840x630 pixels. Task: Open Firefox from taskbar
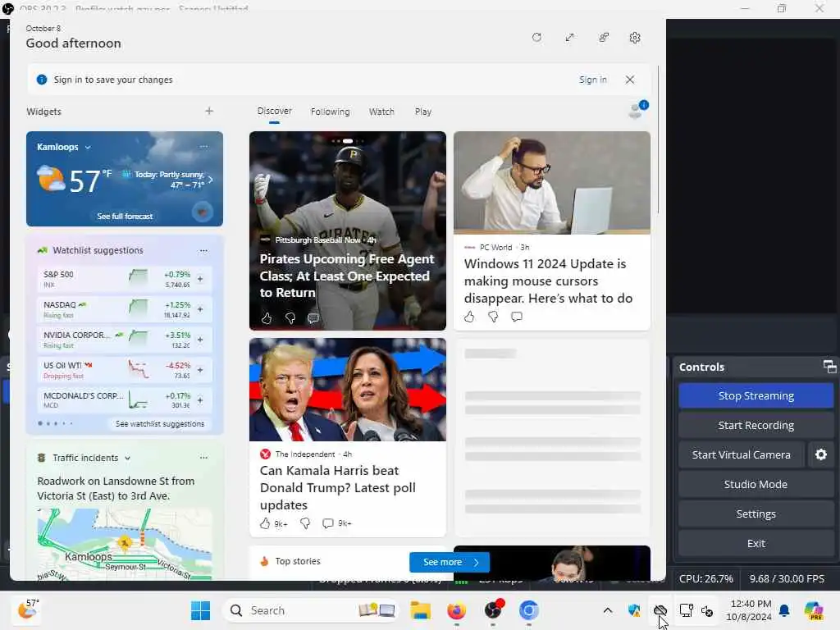(x=456, y=610)
